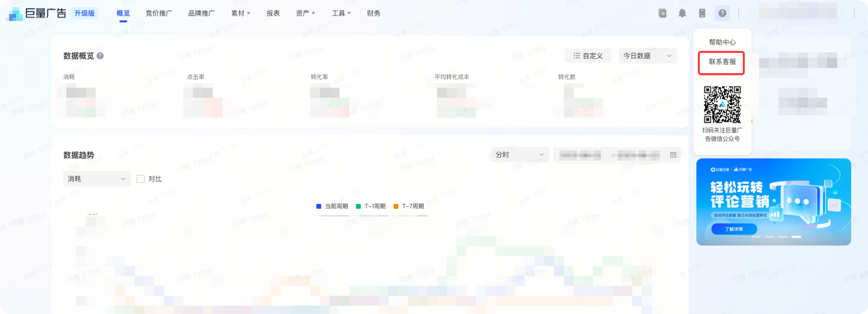Toggle T-7周期 legend swatch
This screenshot has height=314, width=868.
pyautogui.click(x=396, y=206)
